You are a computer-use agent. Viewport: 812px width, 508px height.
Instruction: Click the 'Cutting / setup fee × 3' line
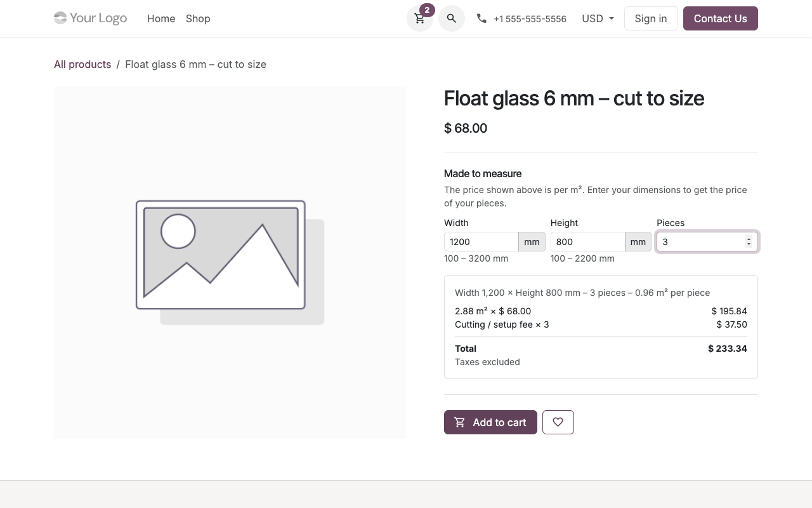click(x=502, y=324)
